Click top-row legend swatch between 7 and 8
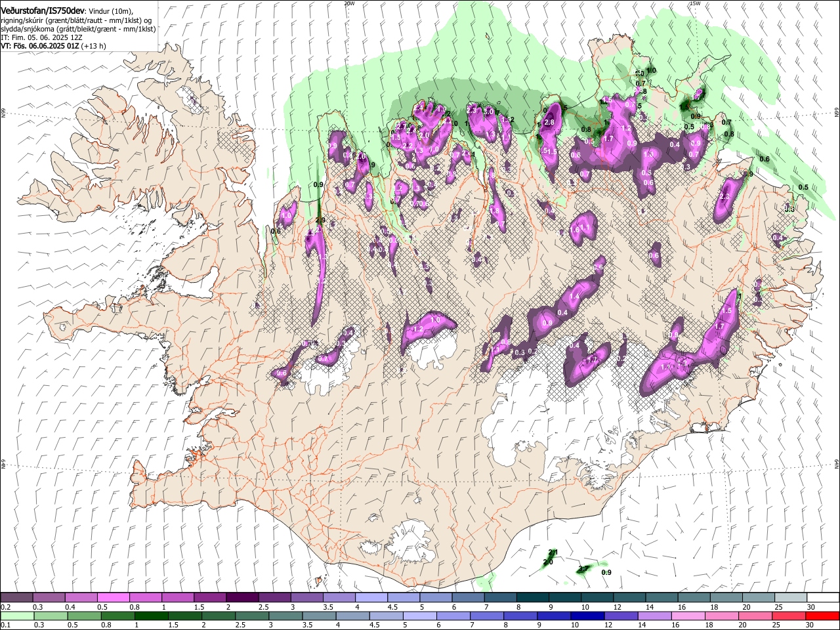The image size is (840, 630). click(x=499, y=598)
